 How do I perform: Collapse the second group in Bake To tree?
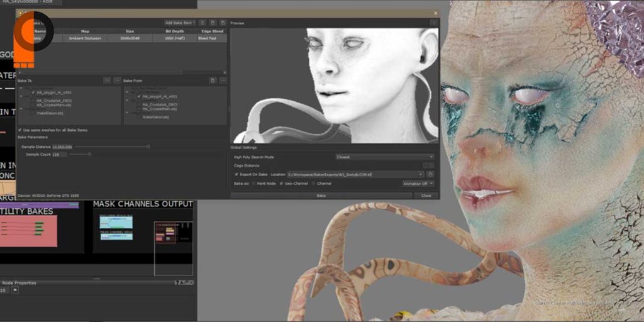[x=21, y=96]
